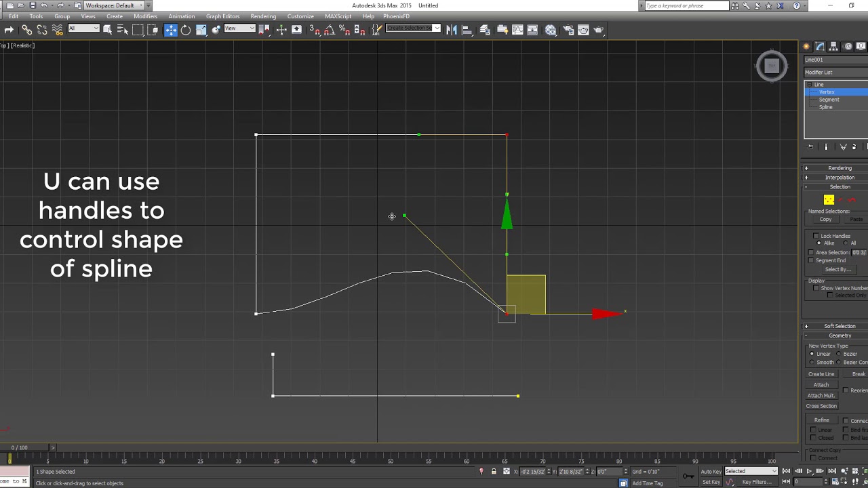
Task: Click the Undo arrow in quick access toolbar
Action: [x=44, y=5]
